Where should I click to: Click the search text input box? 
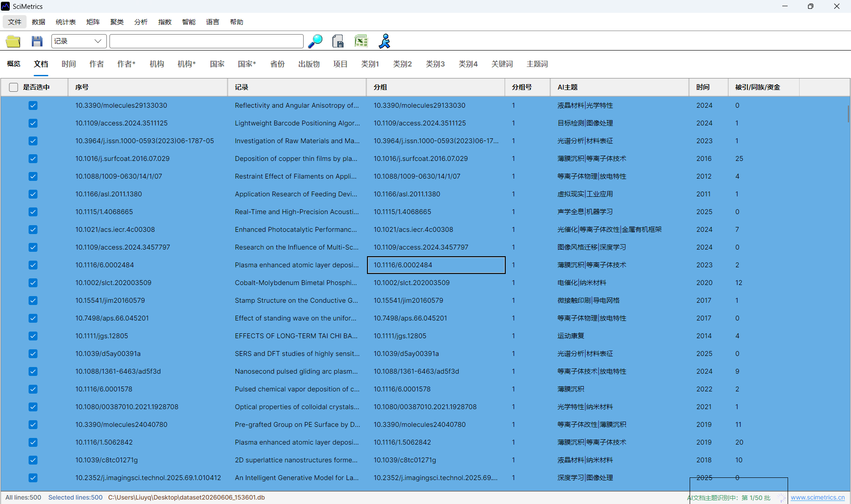tap(207, 41)
